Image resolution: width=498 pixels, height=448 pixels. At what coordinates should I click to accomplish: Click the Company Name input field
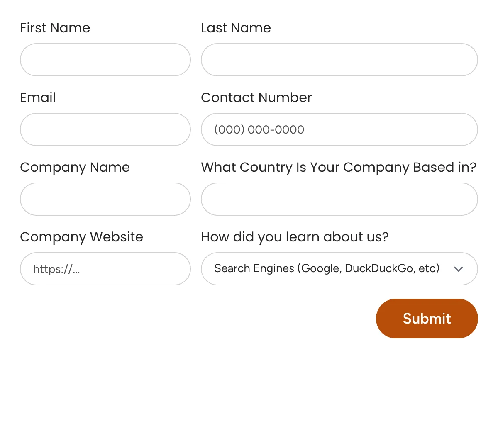coord(105,199)
